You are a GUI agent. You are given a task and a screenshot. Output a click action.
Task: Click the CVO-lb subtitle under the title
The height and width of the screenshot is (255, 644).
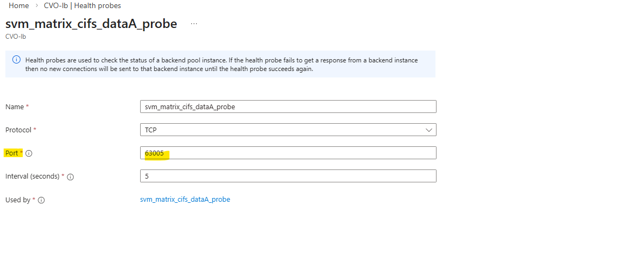[x=16, y=37]
